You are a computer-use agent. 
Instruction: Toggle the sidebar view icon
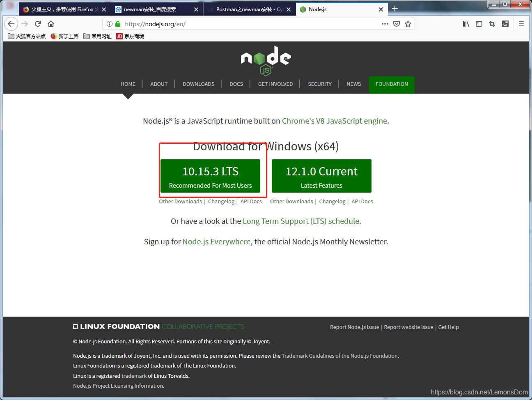pos(479,24)
